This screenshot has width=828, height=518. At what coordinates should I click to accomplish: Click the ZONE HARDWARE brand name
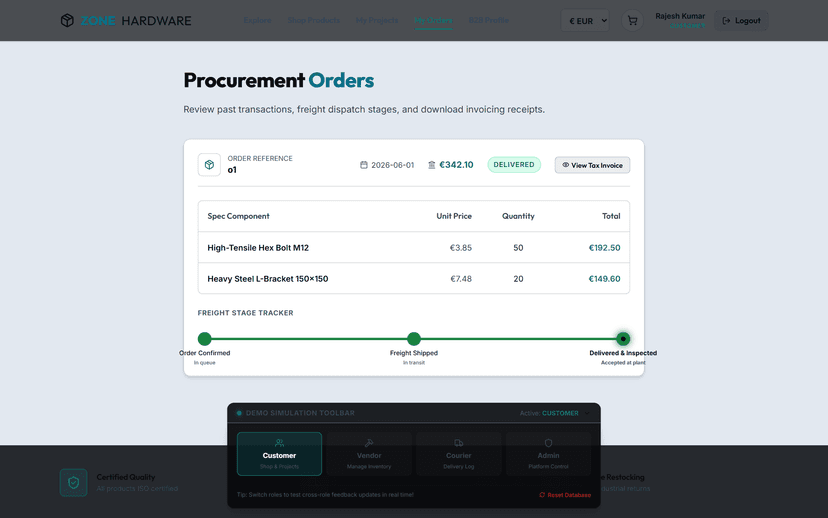136,21
